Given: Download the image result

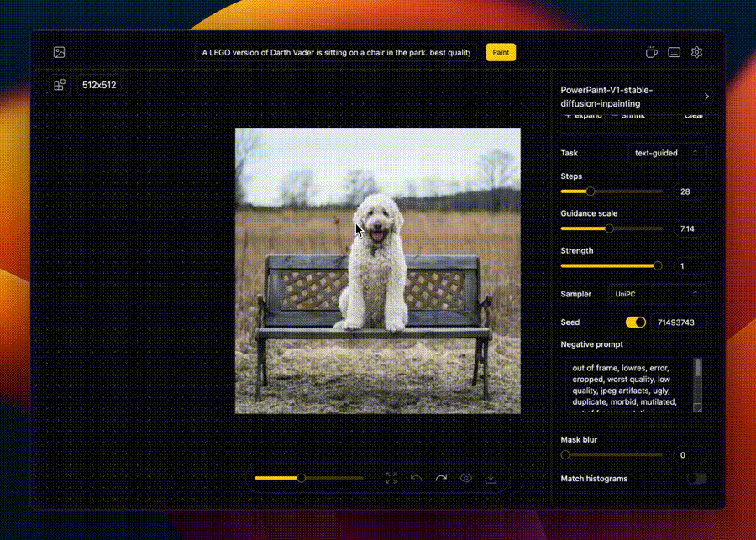Looking at the screenshot, I should (491, 478).
